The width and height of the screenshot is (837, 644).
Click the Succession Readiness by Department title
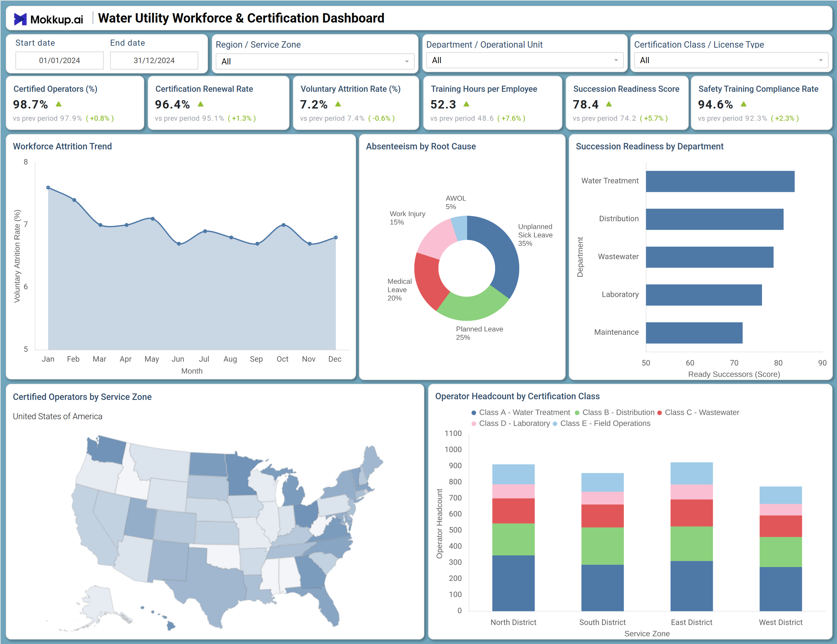pyautogui.click(x=650, y=147)
